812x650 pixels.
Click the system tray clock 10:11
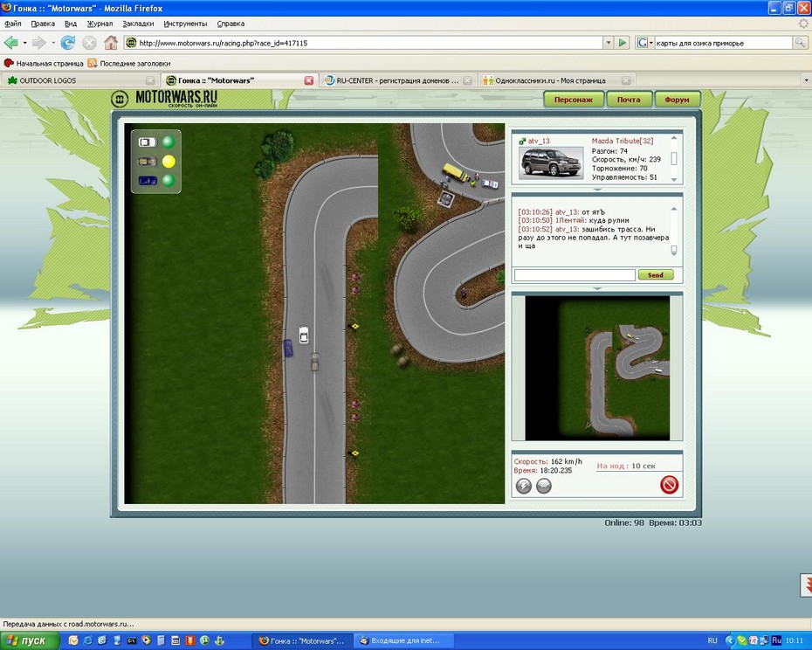(x=795, y=640)
